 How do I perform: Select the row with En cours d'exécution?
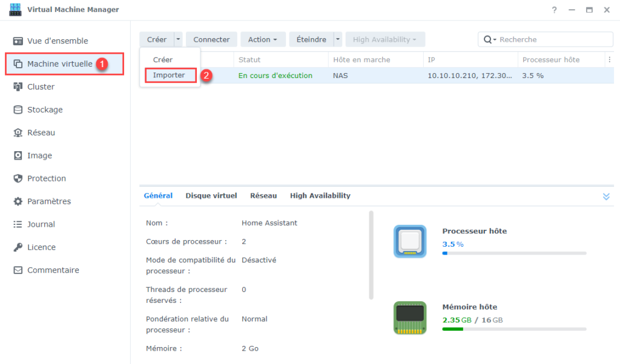click(x=377, y=76)
